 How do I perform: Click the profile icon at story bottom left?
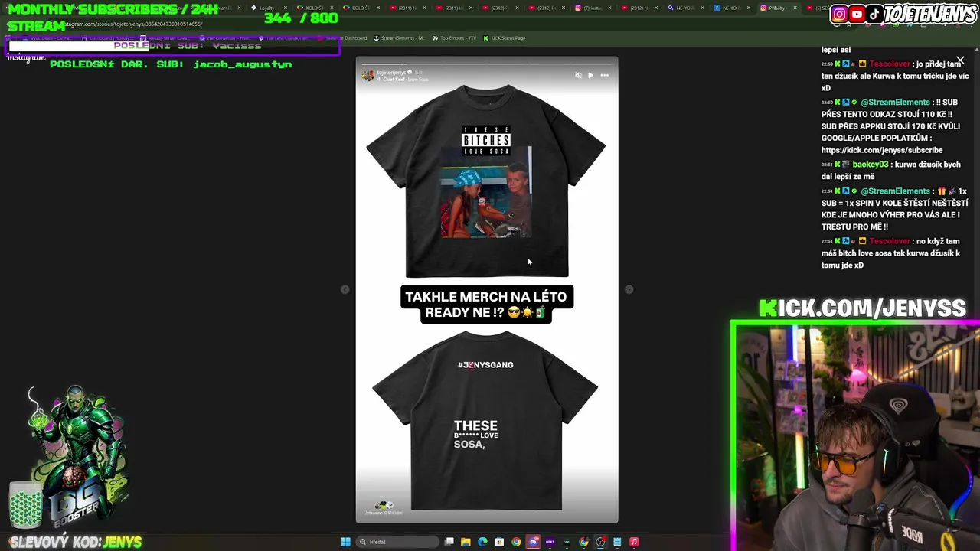[384, 507]
